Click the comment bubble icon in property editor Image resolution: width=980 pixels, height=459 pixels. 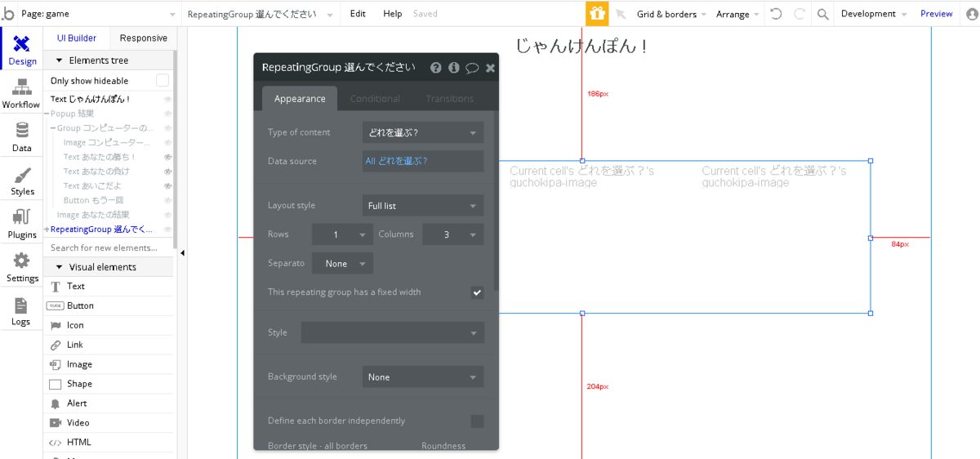[x=472, y=68]
